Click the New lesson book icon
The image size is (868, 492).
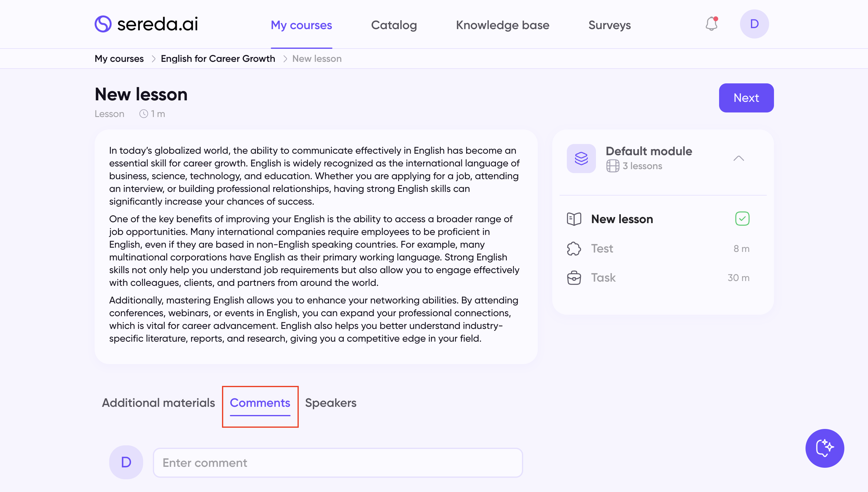pos(574,219)
